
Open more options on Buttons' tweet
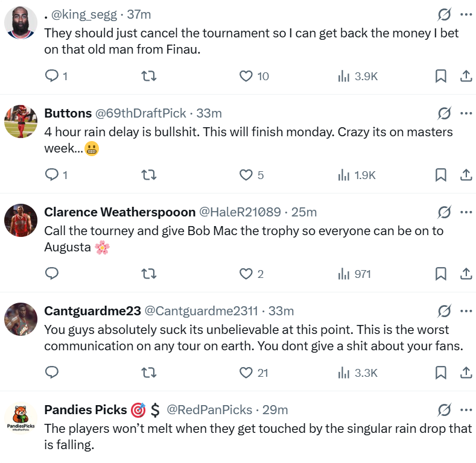click(x=466, y=113)
